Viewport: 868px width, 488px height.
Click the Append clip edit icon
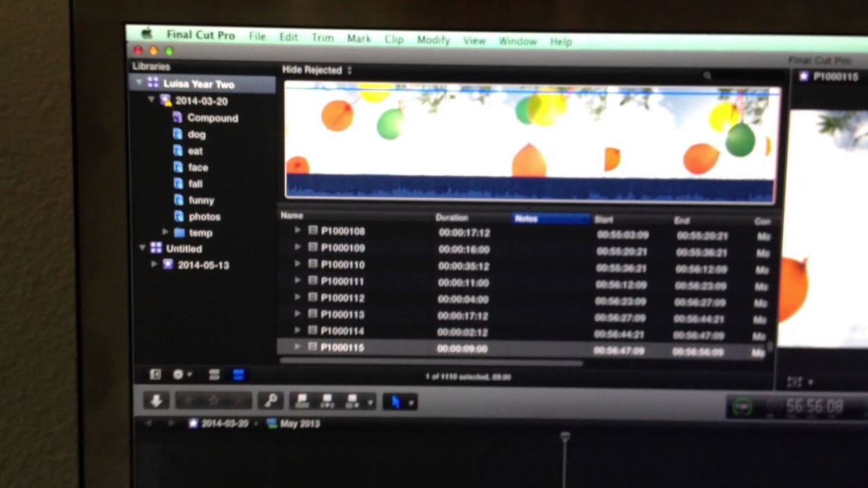pyautogui.click(x=353, y=401)
